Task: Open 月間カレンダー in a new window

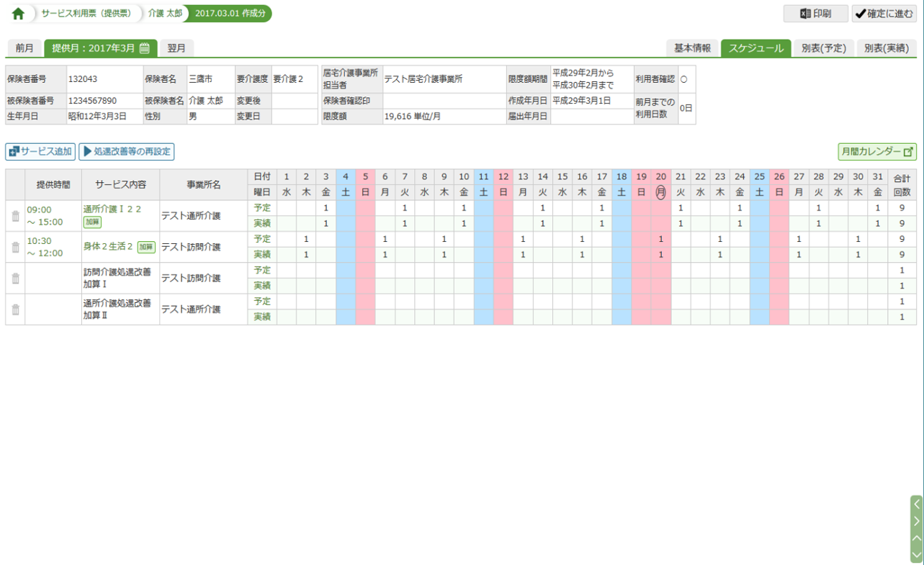Action: [876, 152]
